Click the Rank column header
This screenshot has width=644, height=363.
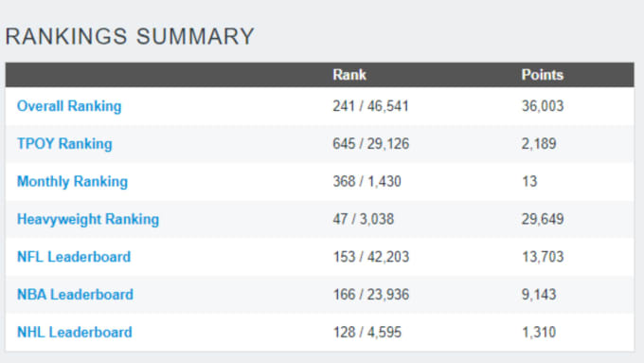click(349, 75)
